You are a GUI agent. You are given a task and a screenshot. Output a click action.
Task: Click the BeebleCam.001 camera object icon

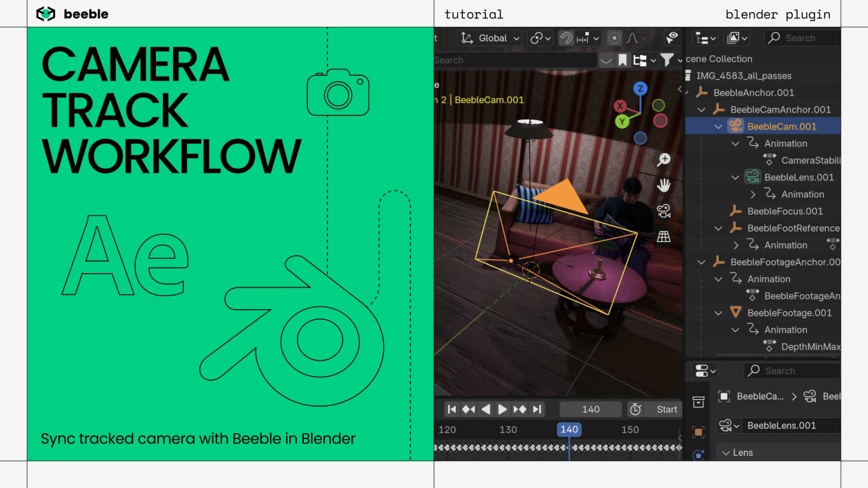click(x=735, y=126)
